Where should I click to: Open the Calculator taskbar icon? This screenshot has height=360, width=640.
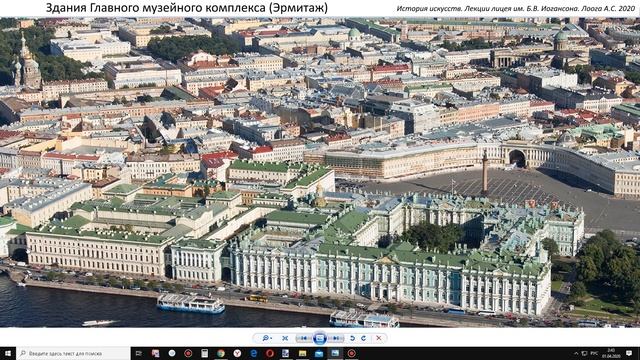click(x=204, y=353)
